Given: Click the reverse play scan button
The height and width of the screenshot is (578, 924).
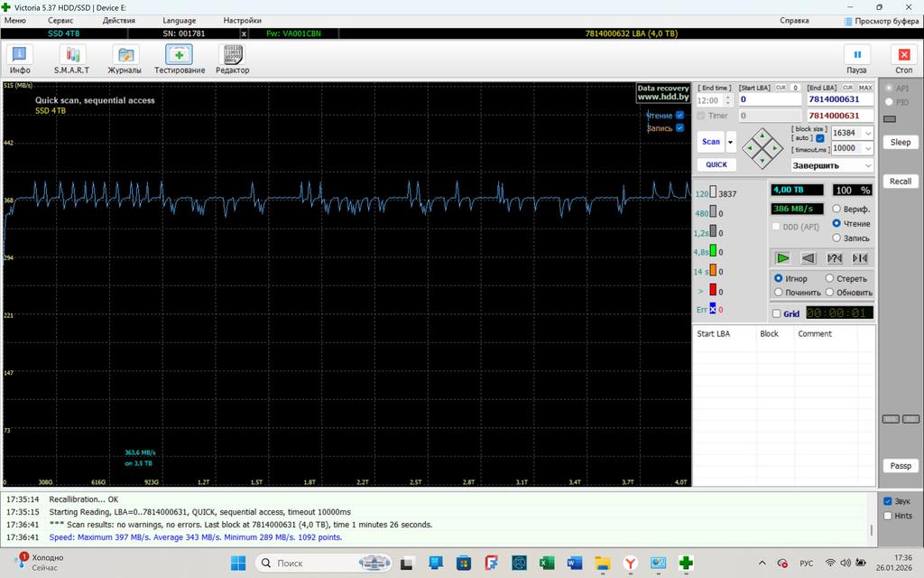Looking at the screenshot, I should point(808,258).
